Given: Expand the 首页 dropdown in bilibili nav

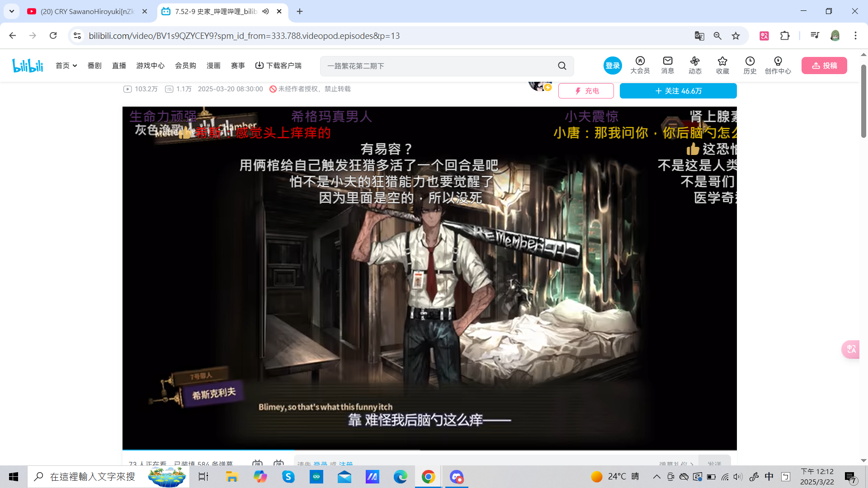Looking at the screenshot, I should click(x=66, y=66).
